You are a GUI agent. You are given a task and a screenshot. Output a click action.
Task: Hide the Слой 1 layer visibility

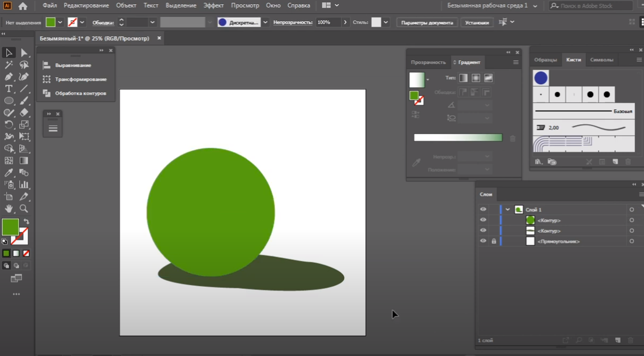[483, 209]
